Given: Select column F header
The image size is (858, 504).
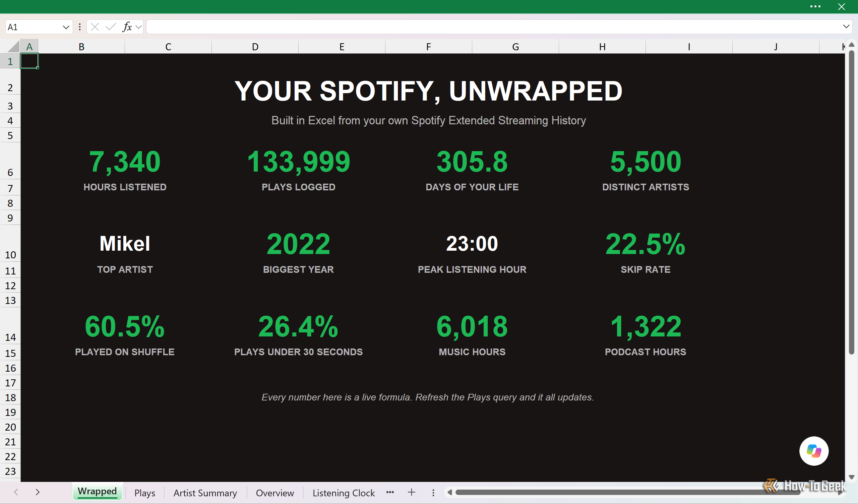Looking at the screenshot, I should click(429, 47).
